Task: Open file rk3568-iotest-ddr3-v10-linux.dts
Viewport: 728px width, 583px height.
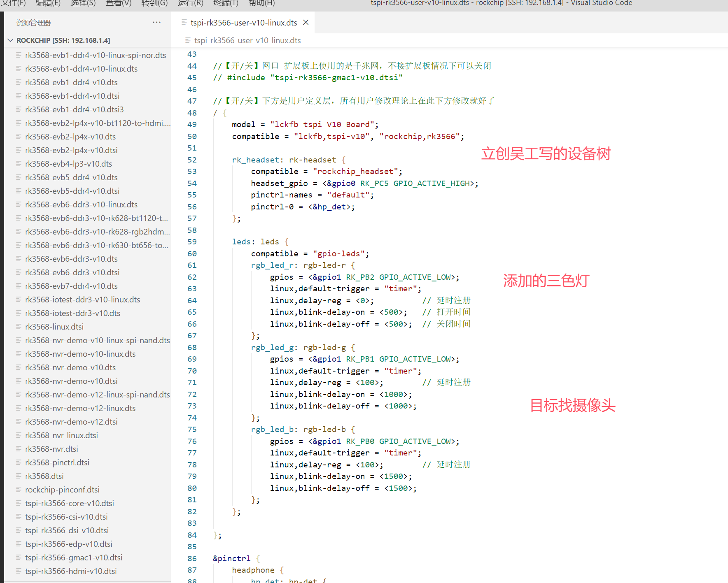Action: click(x=82, y=300)
